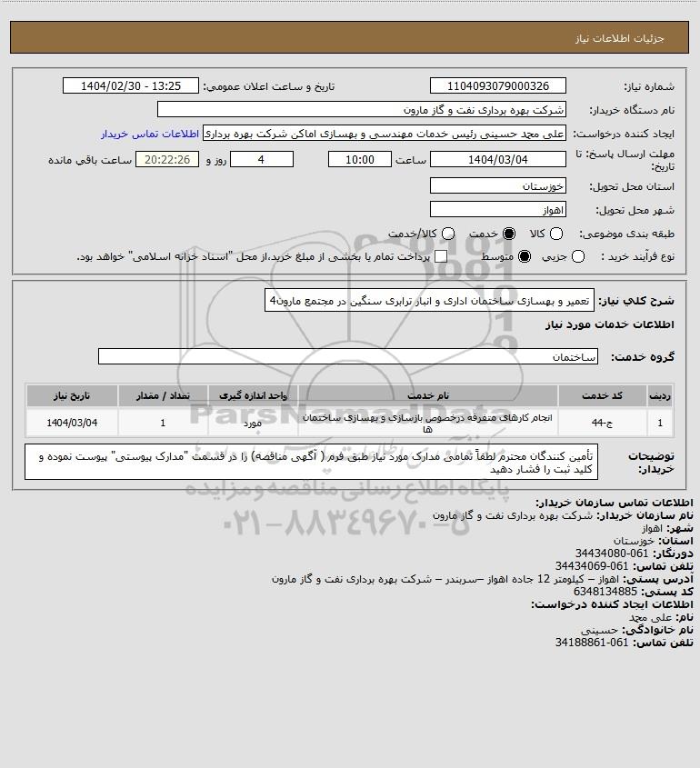700x768 pixels.
Task: Click the تعداد / مقدار column header
Action: point(163,395)
